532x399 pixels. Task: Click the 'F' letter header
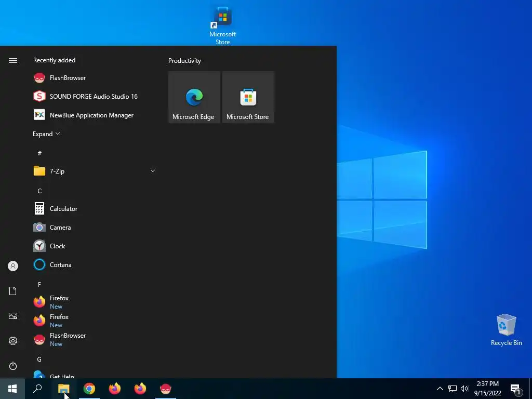click(39, 284)
